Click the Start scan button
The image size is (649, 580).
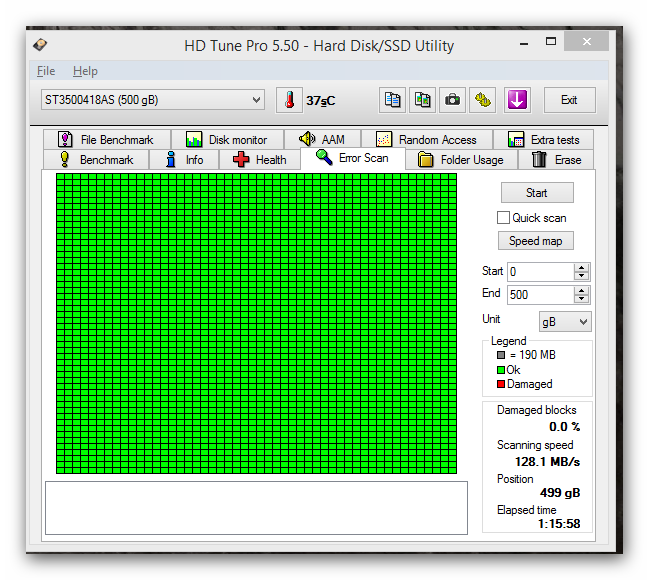point(537,193)
